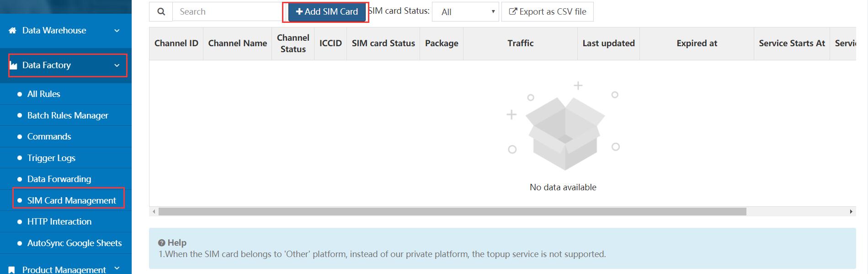Export the table as CSV file
This screenshot has height=274, width=868.
coord(547,12)
